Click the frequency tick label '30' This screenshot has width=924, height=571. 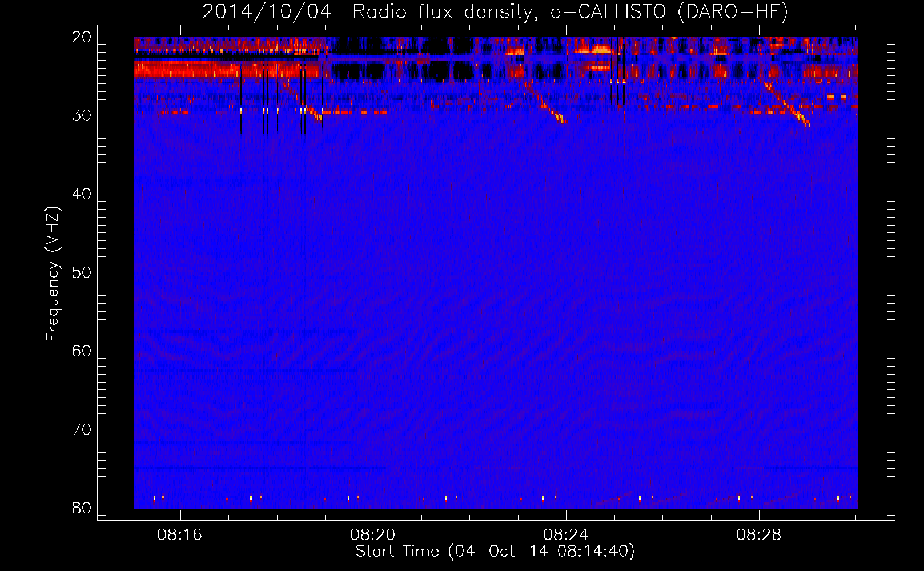click(x=82, y=115)
